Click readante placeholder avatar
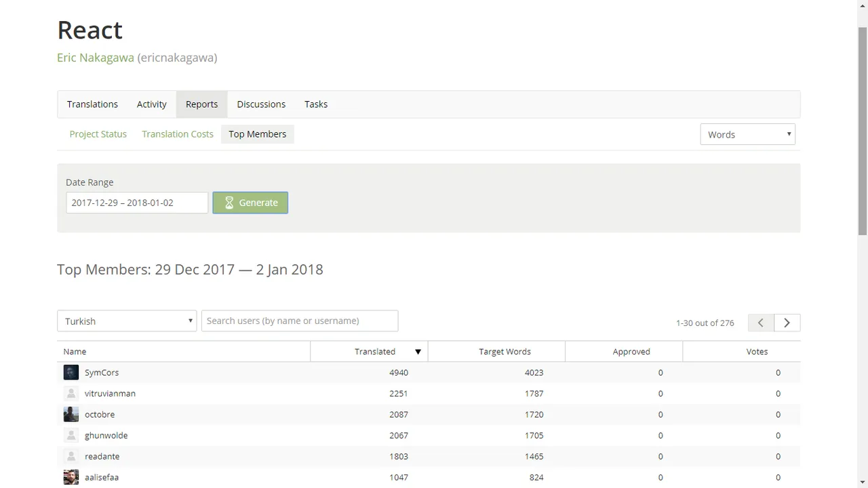The width and height of the screenshot is (868, 488). (x=71, y=456)
